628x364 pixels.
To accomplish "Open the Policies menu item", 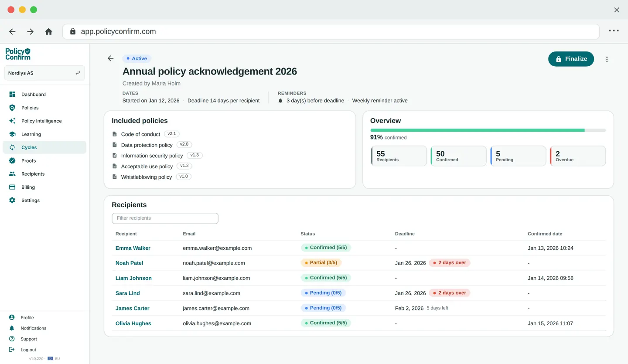I will click(44, 108).
